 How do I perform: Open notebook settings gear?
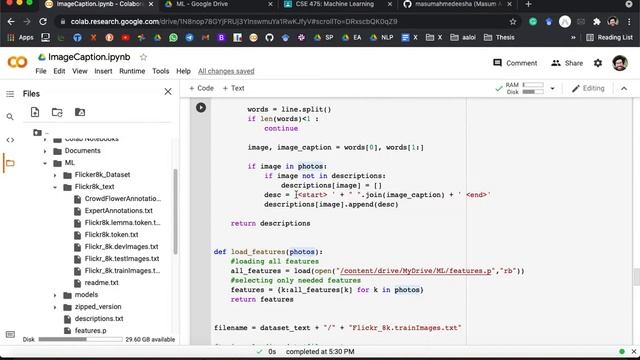pyautogui.click(x=598, y=63)
